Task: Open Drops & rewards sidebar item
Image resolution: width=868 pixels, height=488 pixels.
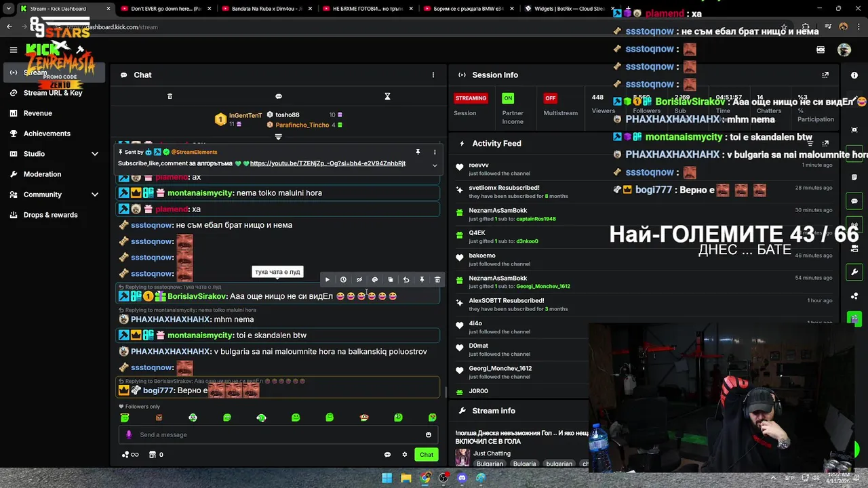Action: (x=50, y=215)
